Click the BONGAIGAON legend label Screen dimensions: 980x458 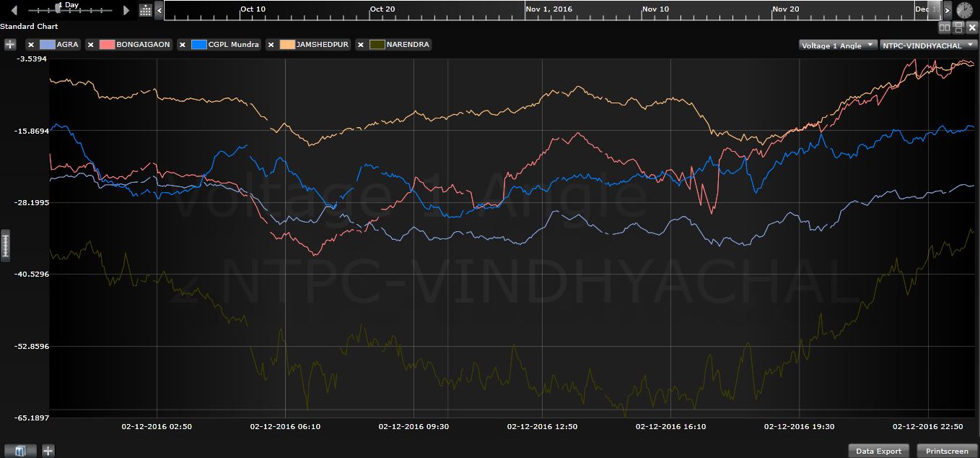pos(144,45)
